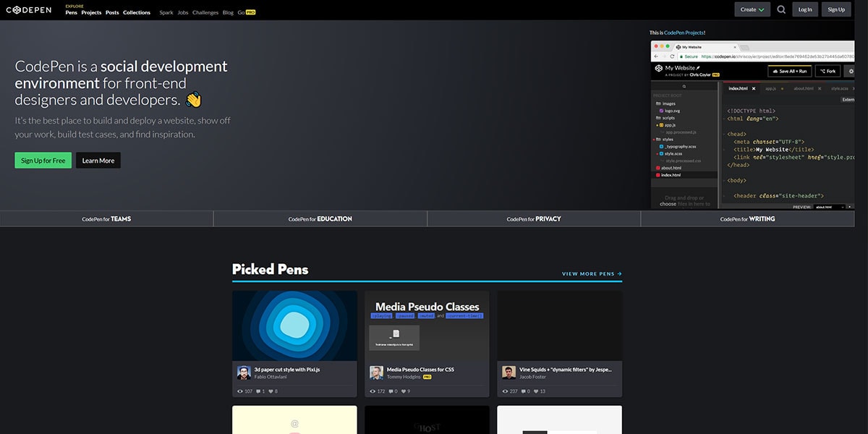The width and height of the screenshot is (868, 434).
Task: Click heart icon on 3d paper cut pen
Action: [x=271, y=391]
